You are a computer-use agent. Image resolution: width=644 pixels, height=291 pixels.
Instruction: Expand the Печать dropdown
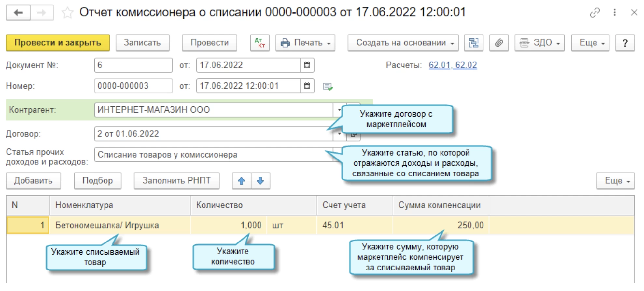click(x=305, y=43)
